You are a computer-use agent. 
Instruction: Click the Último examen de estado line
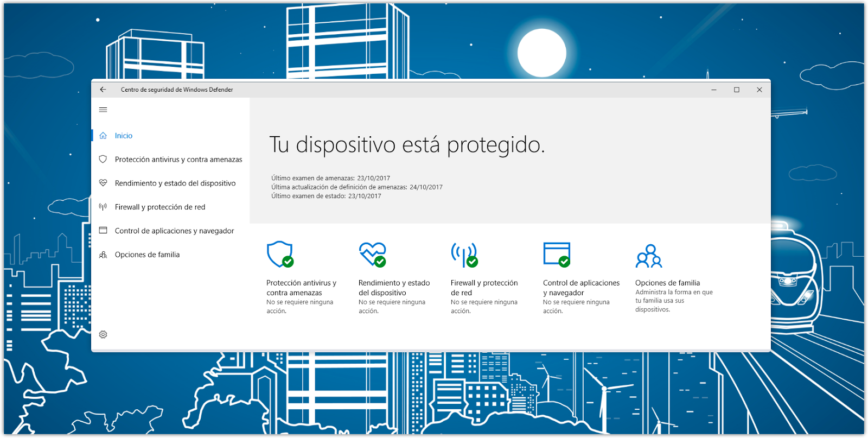pyautogui.click(x=327, y=196)
